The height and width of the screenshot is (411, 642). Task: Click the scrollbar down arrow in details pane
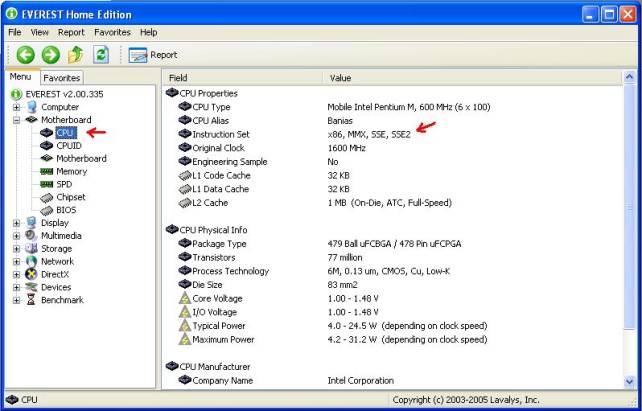629,380
